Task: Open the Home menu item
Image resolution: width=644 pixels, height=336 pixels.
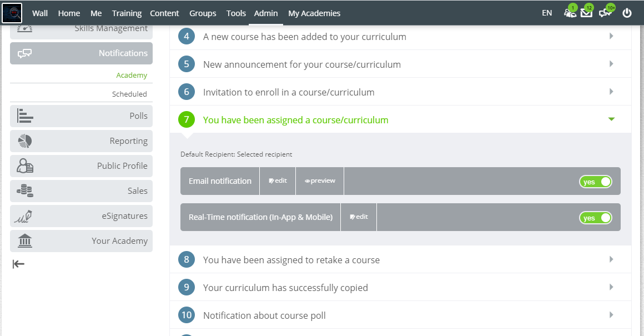Action: pos(69,13)
